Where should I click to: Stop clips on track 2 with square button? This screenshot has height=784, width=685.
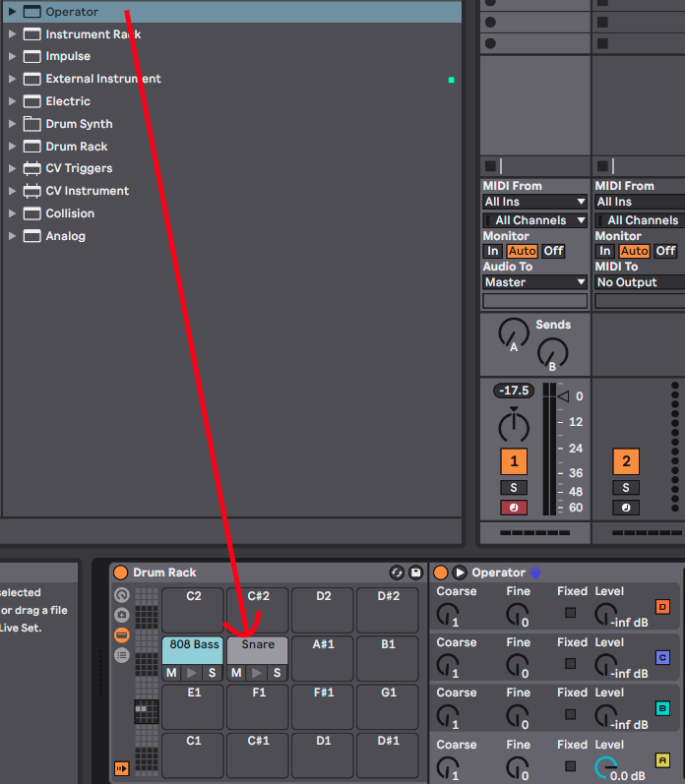[x=602, y=166]
